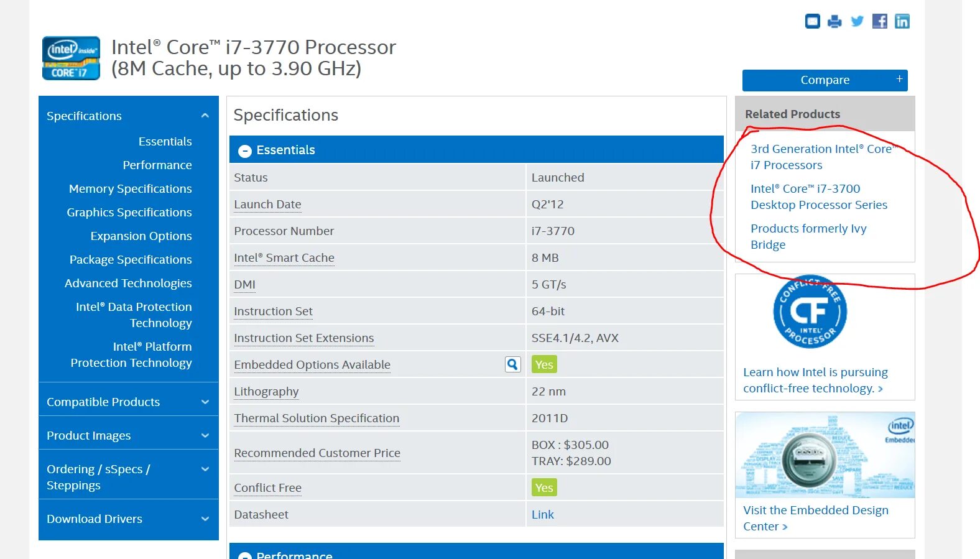Click the print page icon

click(834, 21)
